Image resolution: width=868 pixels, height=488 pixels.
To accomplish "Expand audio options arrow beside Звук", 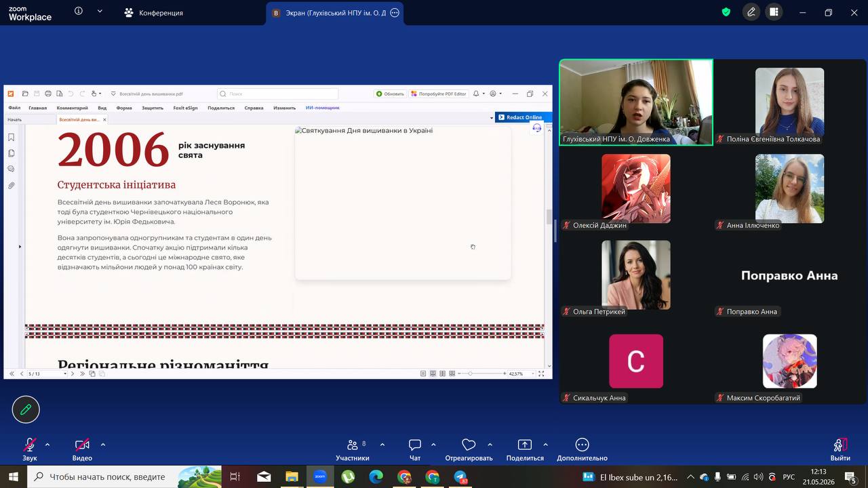I will click(x=47, y=445).
